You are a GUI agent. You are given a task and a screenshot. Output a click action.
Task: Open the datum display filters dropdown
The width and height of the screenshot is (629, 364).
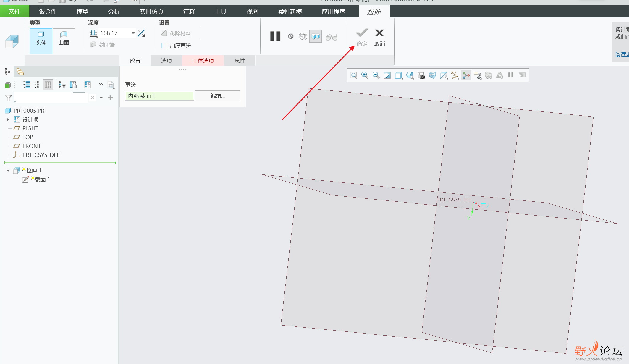coord(455,75)
